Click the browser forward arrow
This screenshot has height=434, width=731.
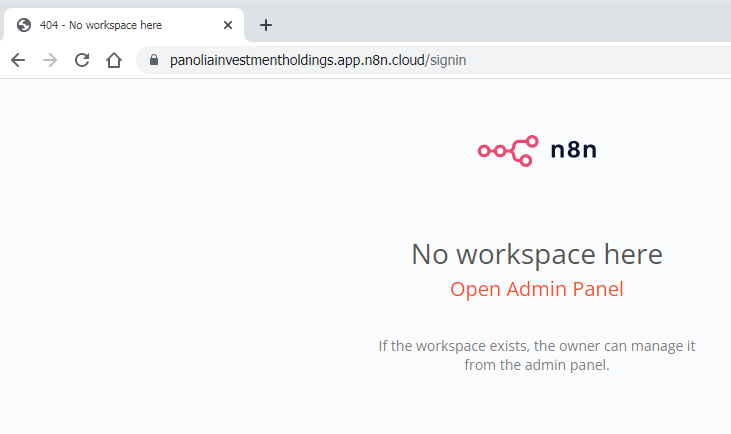(x=50, y=60)
